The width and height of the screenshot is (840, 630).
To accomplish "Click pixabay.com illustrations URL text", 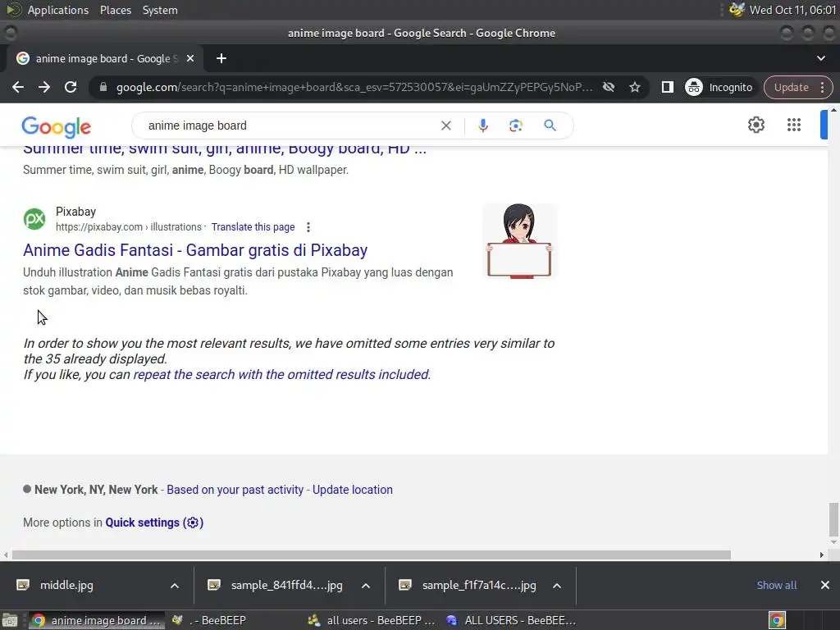I will pyautogui.click(x=129, y=227).
